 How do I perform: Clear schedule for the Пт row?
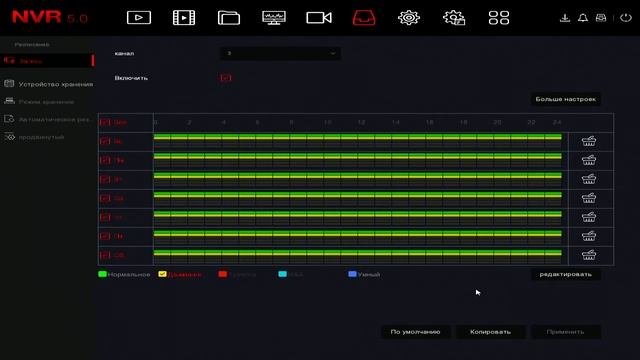coord(589,236)
